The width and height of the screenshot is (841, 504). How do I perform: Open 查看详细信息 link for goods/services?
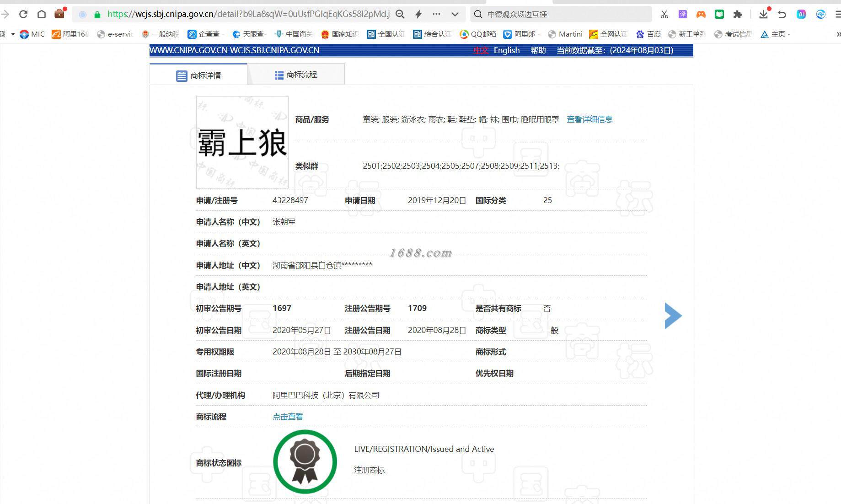[x=589, y=119]
